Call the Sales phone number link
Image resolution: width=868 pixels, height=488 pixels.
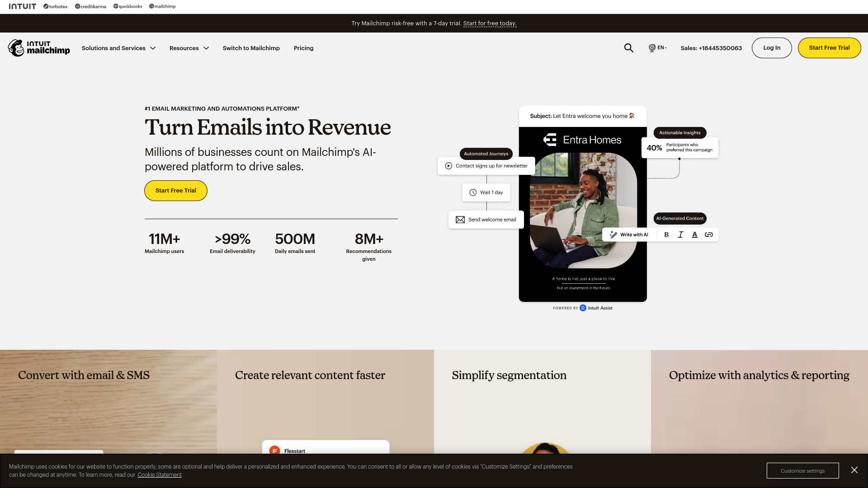click(711, 48)
